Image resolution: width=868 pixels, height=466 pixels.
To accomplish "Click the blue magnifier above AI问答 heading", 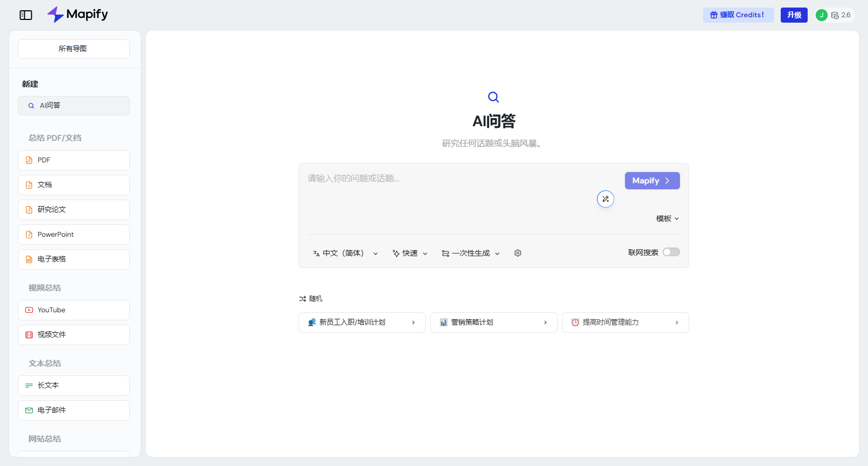I will pyautogui.click(x=494, y=97).
